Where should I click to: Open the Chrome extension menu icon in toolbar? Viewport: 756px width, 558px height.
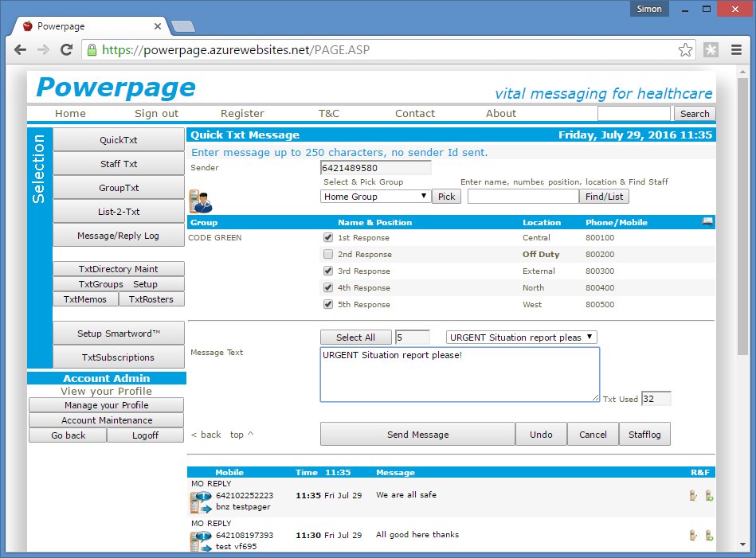711,50
